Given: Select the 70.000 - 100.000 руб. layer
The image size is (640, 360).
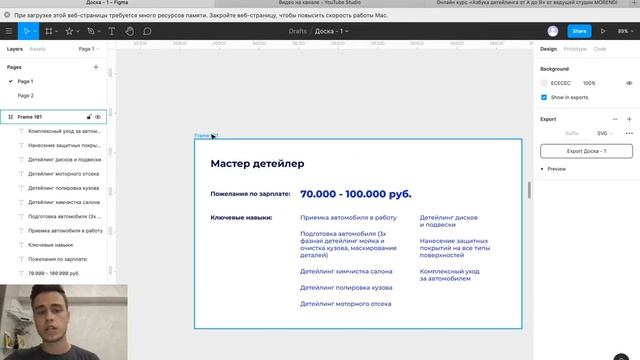Looking at the screenshot, I should coord(53,273).
